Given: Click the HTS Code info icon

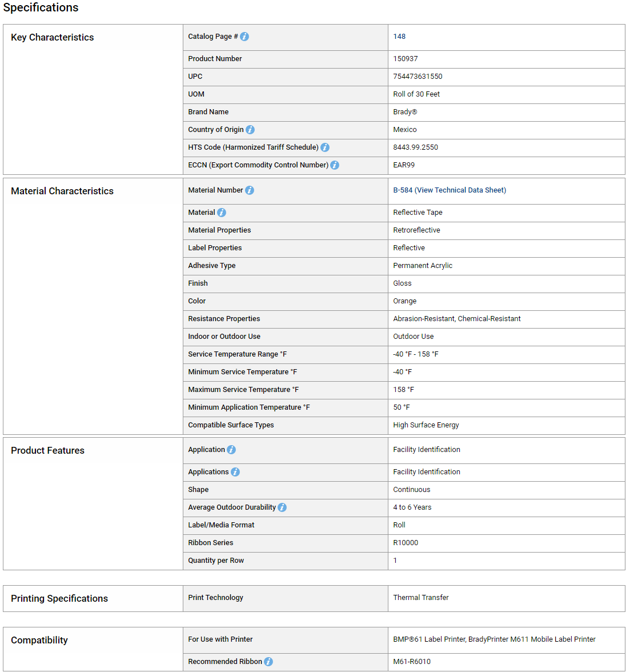Looking at the screenshot, I should tap(325, 147).
